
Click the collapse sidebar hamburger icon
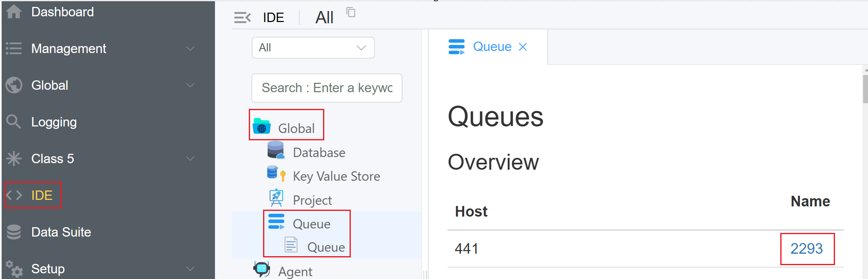click(242, 18)
